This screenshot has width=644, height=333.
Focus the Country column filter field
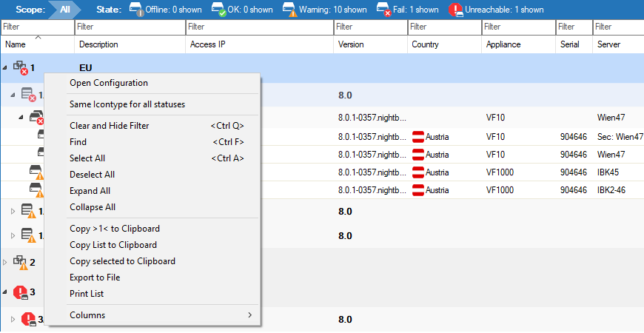tap(445, 27)
